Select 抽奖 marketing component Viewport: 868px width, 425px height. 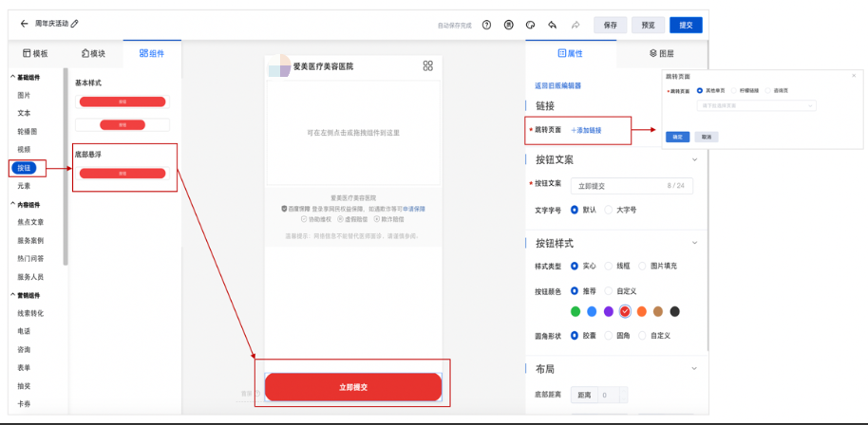coord(24,386)
